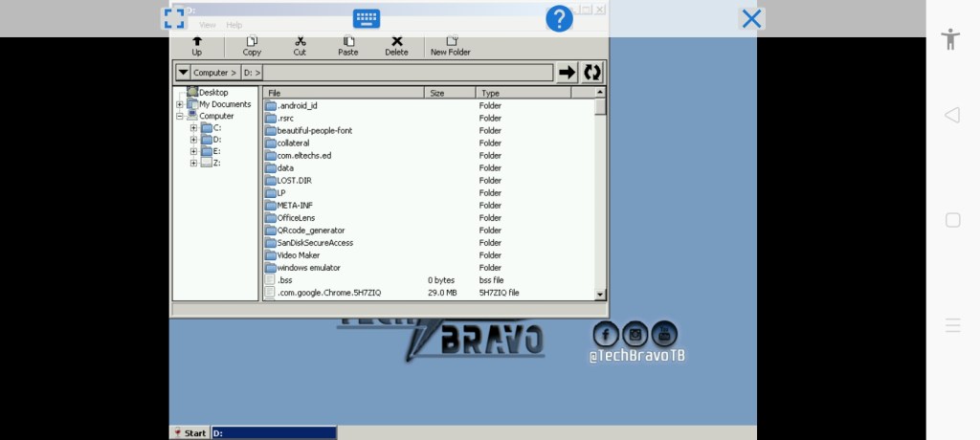The width and height of the screenshot is (980, 440).
Task: Tap the blue help question mark
Action: [x=559, y=18]
